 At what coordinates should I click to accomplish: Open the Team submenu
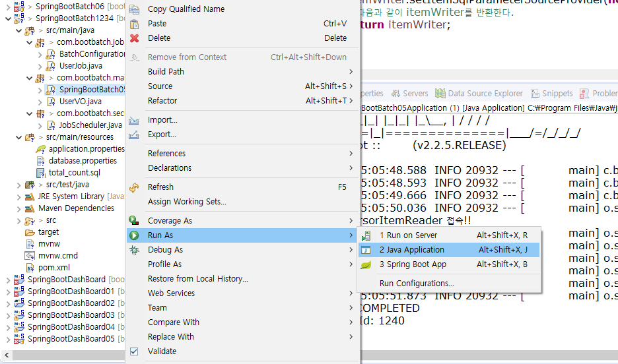pyautogui.click(x=243, y=308)
